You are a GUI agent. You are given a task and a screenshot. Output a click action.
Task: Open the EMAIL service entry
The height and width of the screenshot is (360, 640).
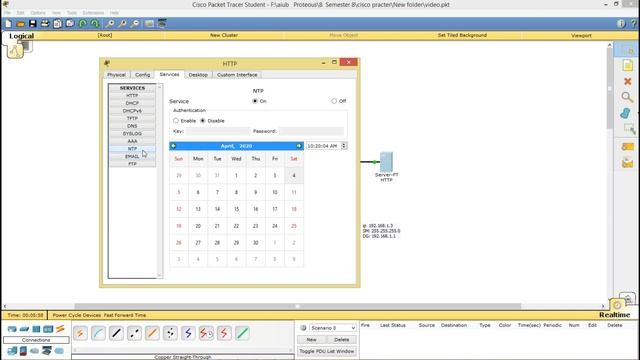pos(132,156)
